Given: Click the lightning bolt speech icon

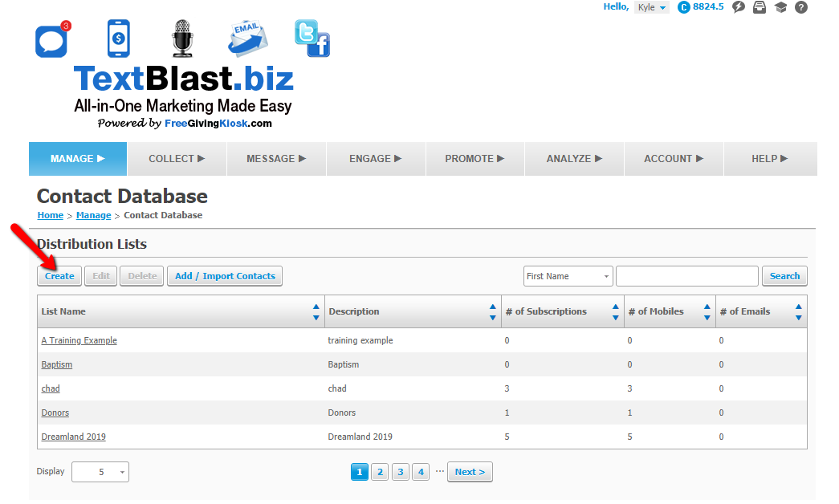Looking at the screenshot, I should [x=739, y=7].
